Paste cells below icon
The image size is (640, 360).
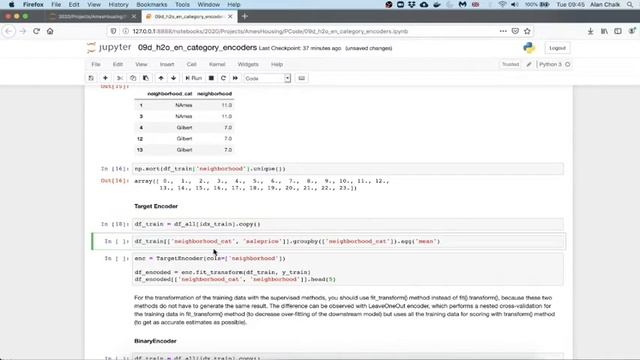tap(146, 78)
